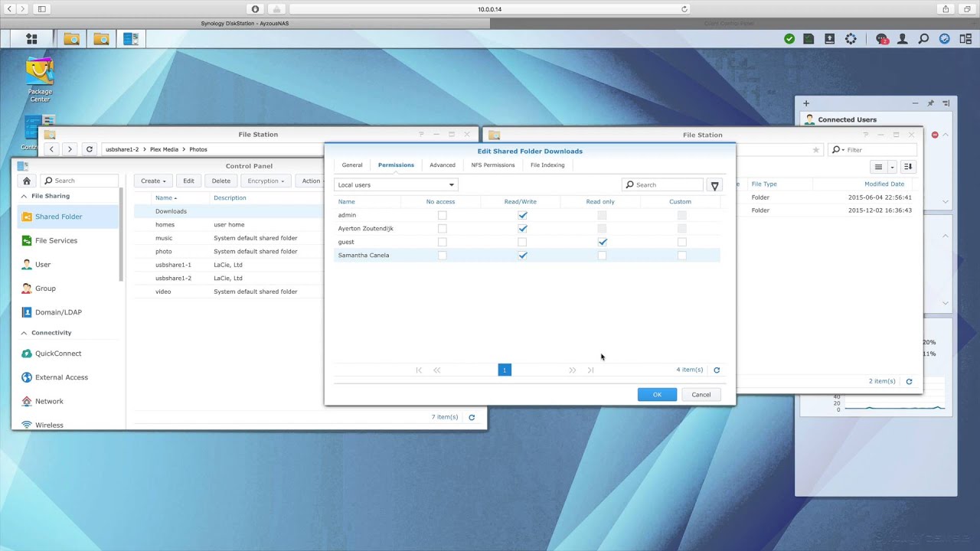Open the Local users dropdown
The image size is (980, 551).
click(x=396, y=184)
